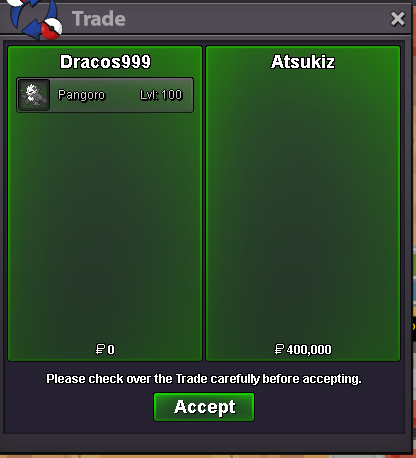
Task: Click the empty area of Atsukiz's offer panel
Action: click(303, 207)
